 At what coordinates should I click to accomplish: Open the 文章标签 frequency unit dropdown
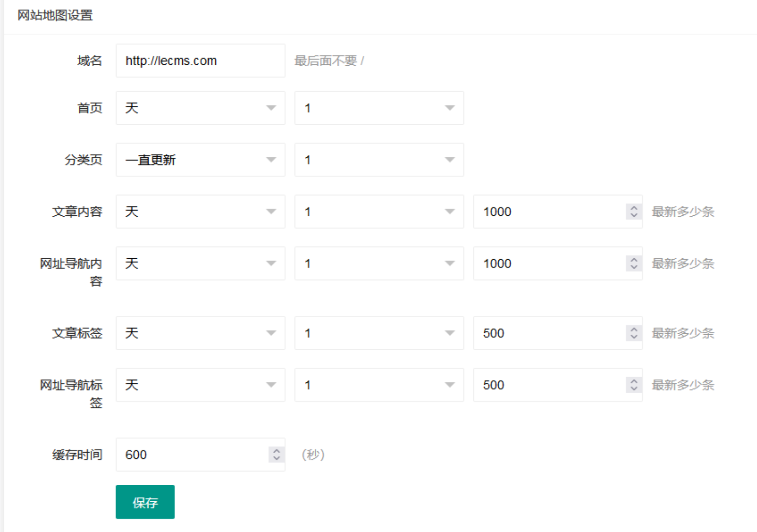(200, 333)
